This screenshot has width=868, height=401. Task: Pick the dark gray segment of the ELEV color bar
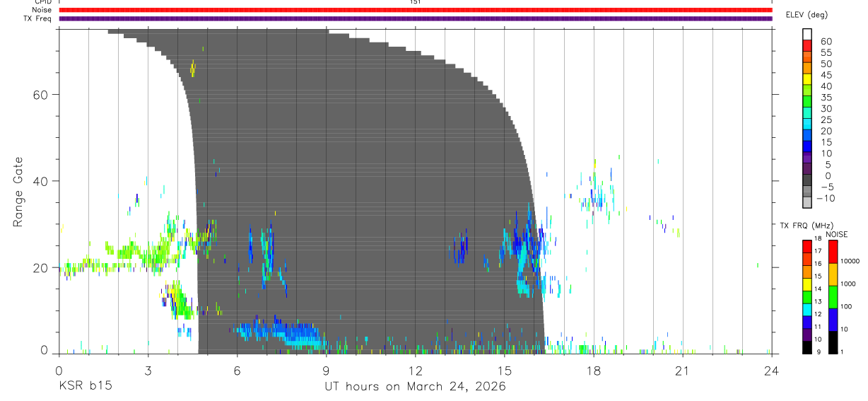tap(807, 180)
